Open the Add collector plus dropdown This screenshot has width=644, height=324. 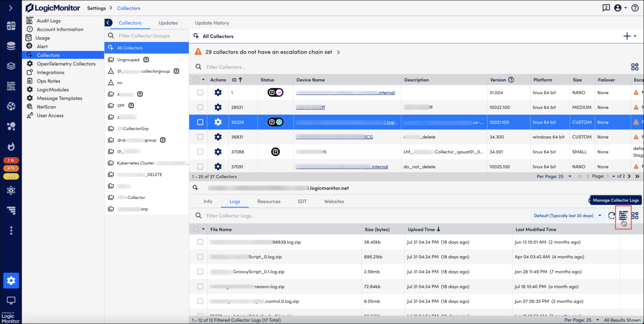click(630, 36)
